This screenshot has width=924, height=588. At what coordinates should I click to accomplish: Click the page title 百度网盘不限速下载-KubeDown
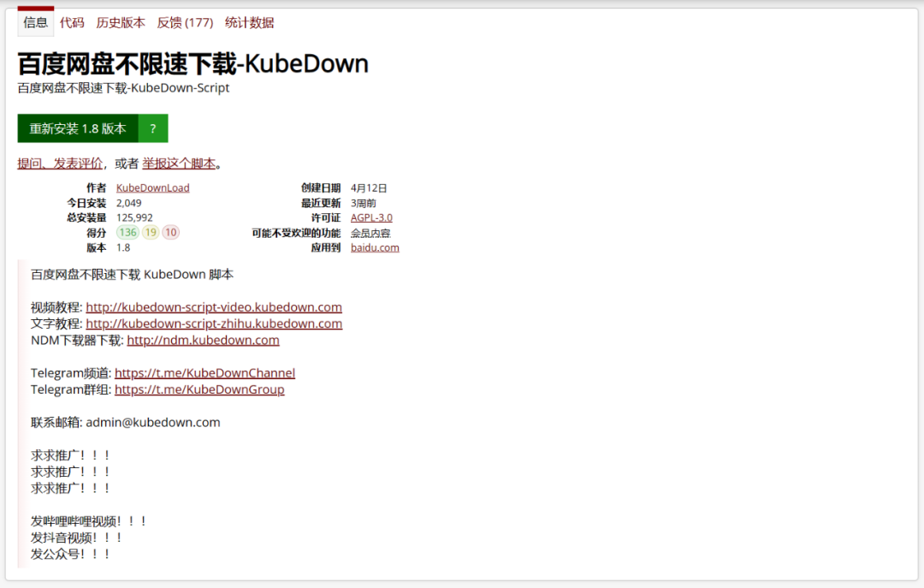[192, 63]
